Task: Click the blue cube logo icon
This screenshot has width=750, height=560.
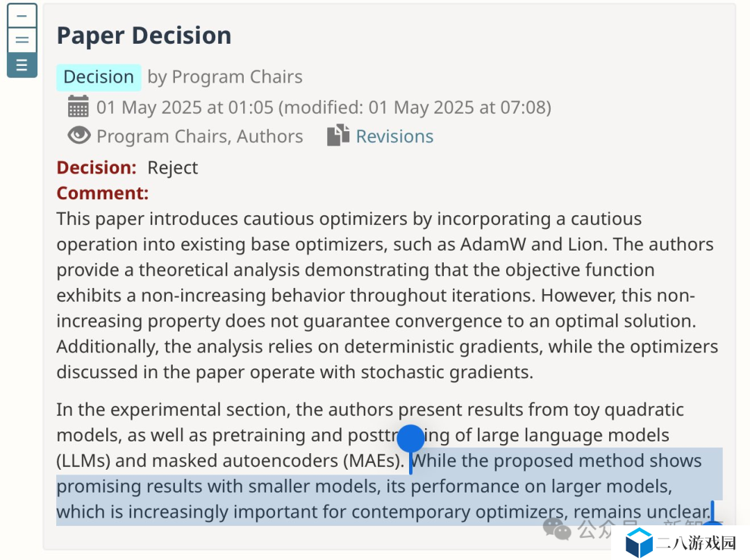Action: [639, 543]
